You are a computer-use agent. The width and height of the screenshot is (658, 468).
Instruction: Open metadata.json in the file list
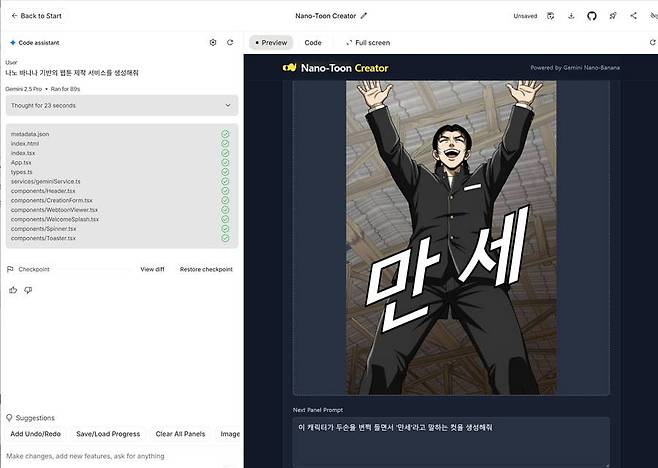click(30, 134)
